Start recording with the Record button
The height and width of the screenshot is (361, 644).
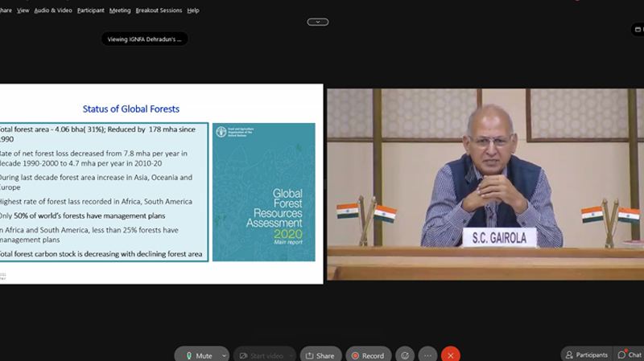[368, 355]
